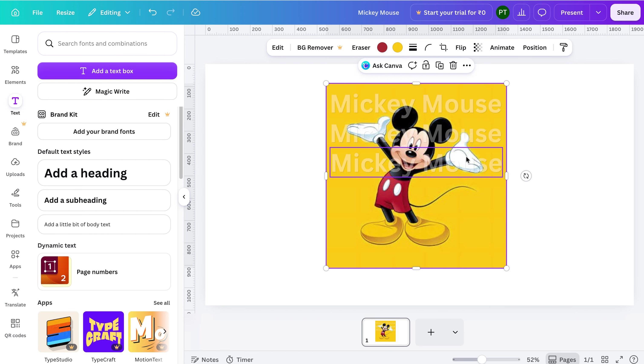Click the Magic Write button

[x=107, y=91]
